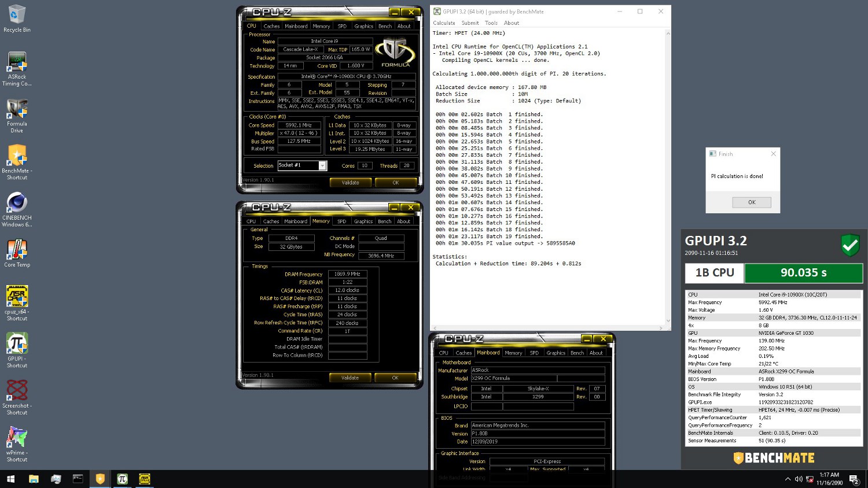Launch the ASRock Timing Configurator desktop icon
Screen dimensions: 868x488
17,69
